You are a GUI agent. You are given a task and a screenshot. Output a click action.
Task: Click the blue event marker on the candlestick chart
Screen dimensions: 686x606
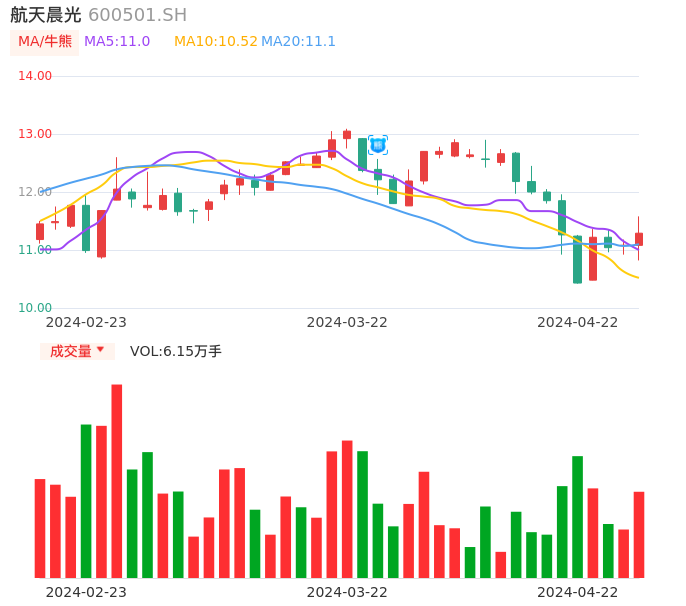[377, 145]
